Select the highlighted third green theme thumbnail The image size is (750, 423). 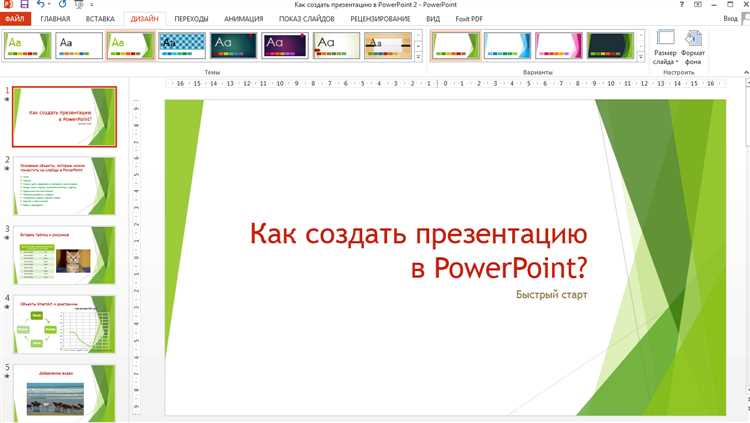(x=131, y=45)
